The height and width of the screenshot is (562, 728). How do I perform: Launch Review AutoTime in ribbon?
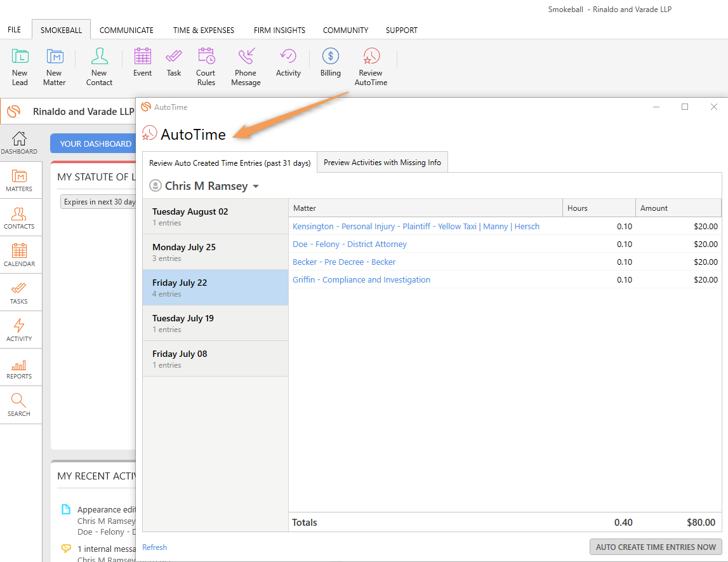pyautogui.click(x=371, y=67)
